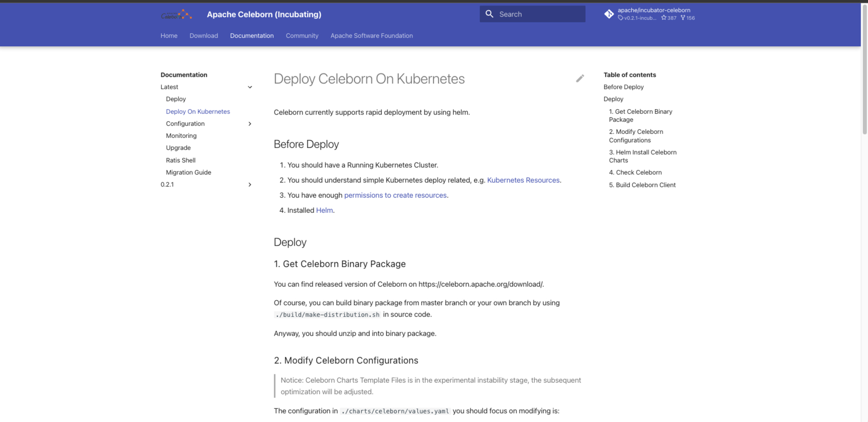The image size is (868, 422).
Task: Select Latest in documentation sidebar
Action: click(169, 87)
